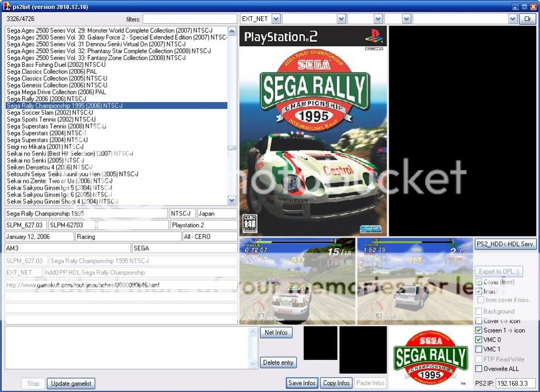The width and height of the screenshot is (540, 392).
Task: Click the Update gamelist button
Action: (x=71, y=383)
